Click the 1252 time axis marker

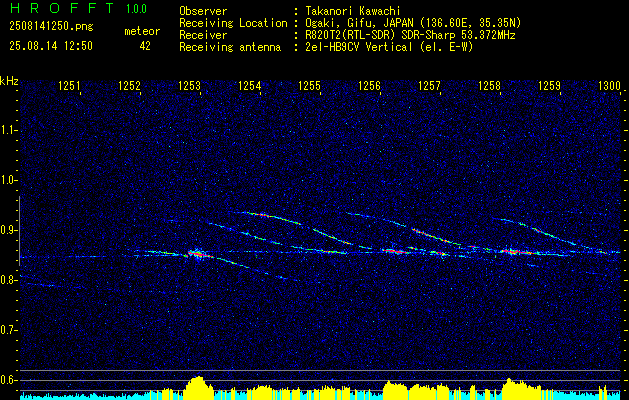pos(129,86)
